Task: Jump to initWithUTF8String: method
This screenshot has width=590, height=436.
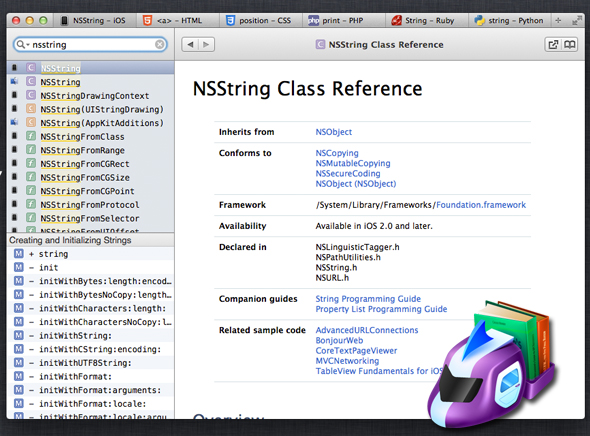Action: point(90,363)
